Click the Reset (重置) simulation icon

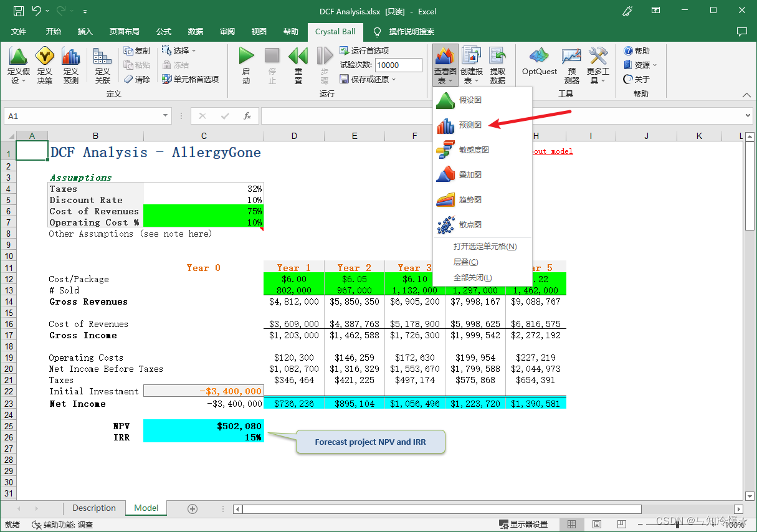pos(298,65)
